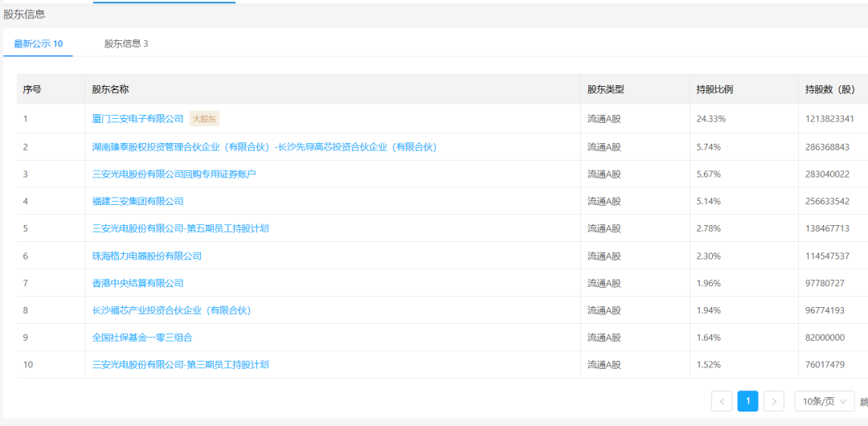
Task: Select the share count 76017479
Action: [x=825, y=364]
